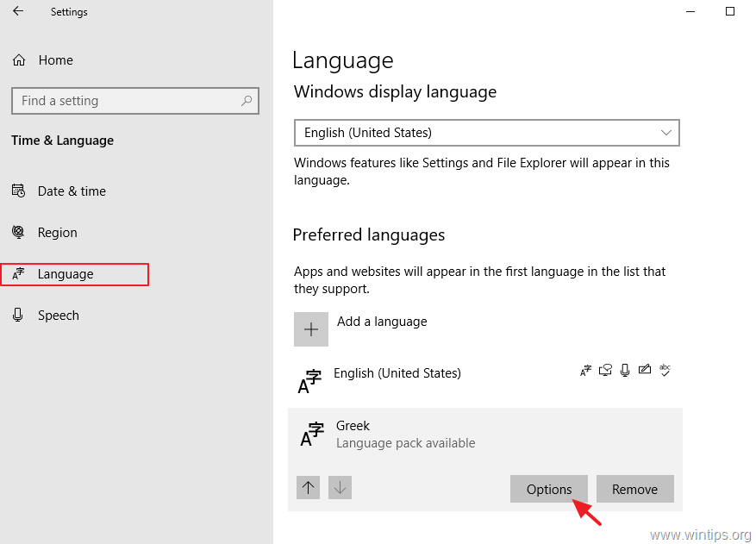Click the spell-check abc icon for English
Image resolution: width=756 pixels, height=544 pixels.
[665, 370]
